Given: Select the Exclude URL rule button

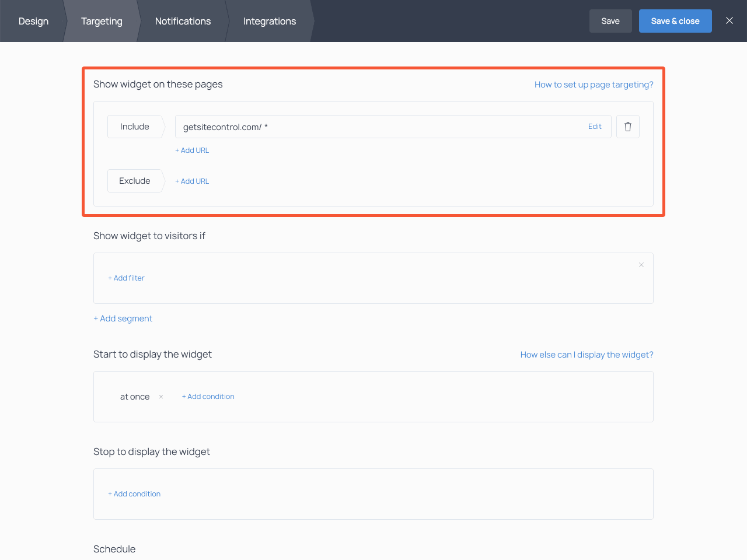Looking at the screenshot, I should [134, 181].
